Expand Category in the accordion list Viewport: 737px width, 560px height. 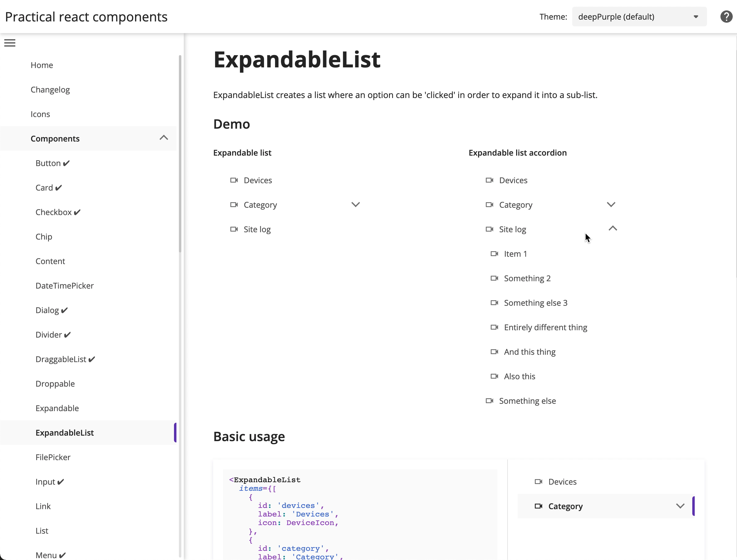(611, 205)
